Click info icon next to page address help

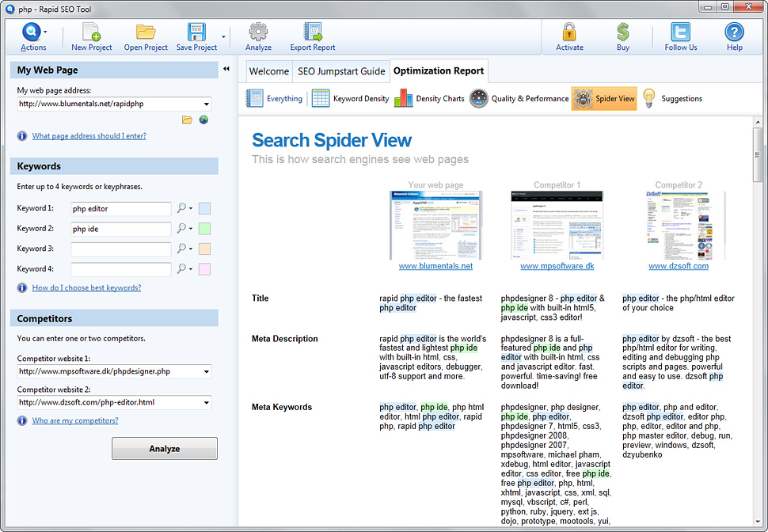pos(22,135)
